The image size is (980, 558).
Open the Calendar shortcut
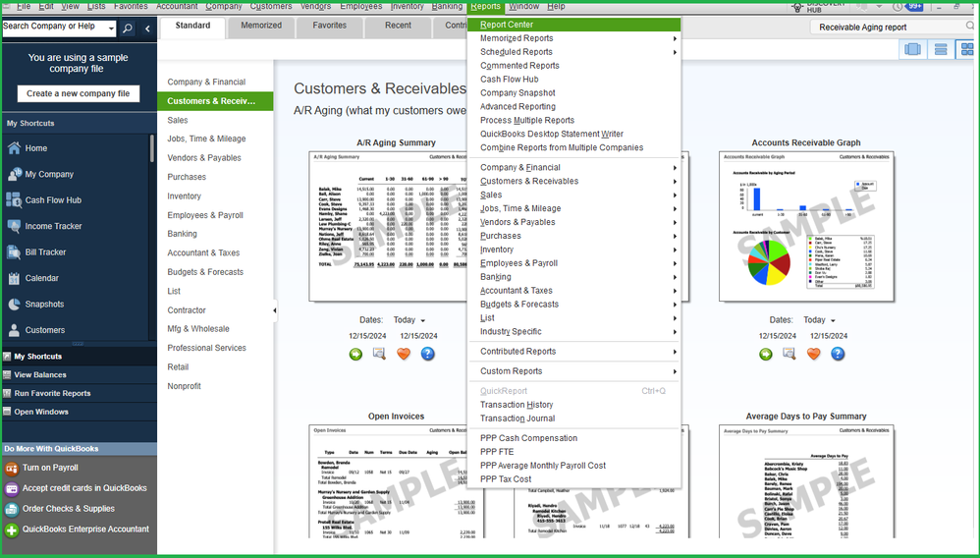click(41, 278)
